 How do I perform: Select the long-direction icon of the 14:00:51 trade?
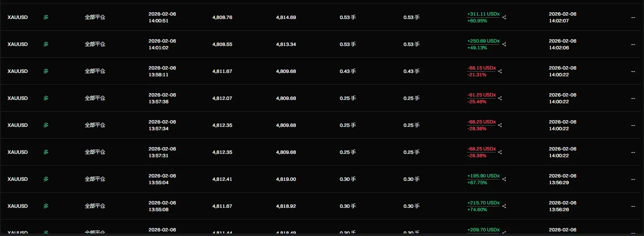[46, 17]
